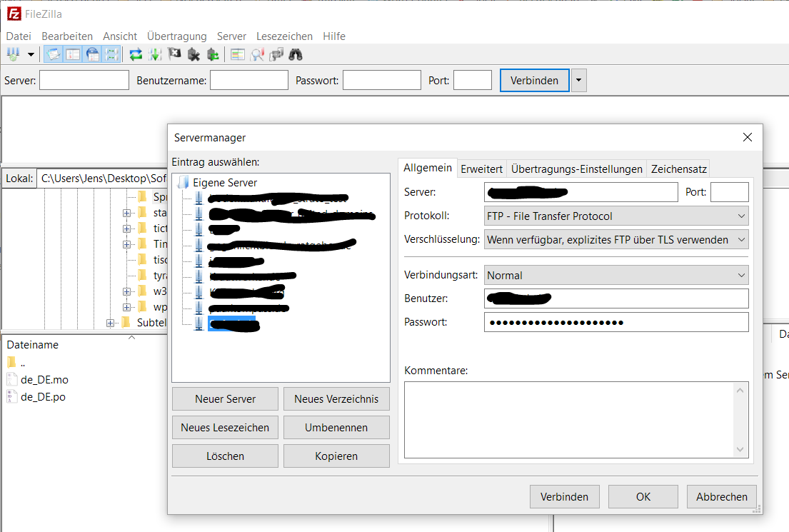This screenshot has width=789, height=532.
Task: Toggle synchronized browsing icon
Action: (x=276, y=54)
